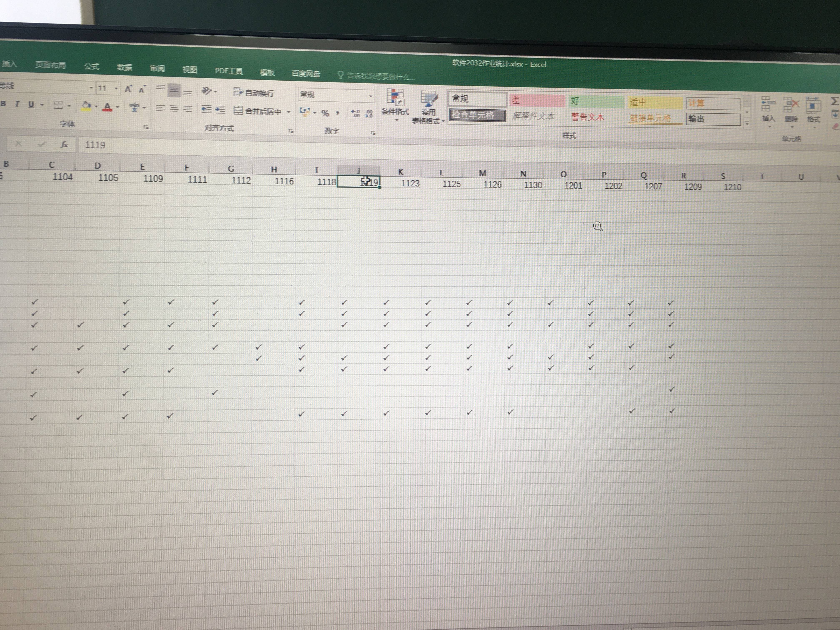Viewport: 840px width, 630px height.
Task: Click the Decrease Indent icon
Action: tap(206, 109)
